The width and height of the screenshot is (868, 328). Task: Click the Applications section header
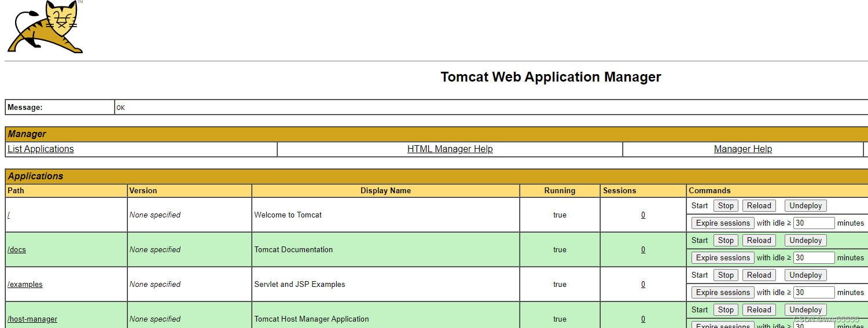tap(35, 176)
